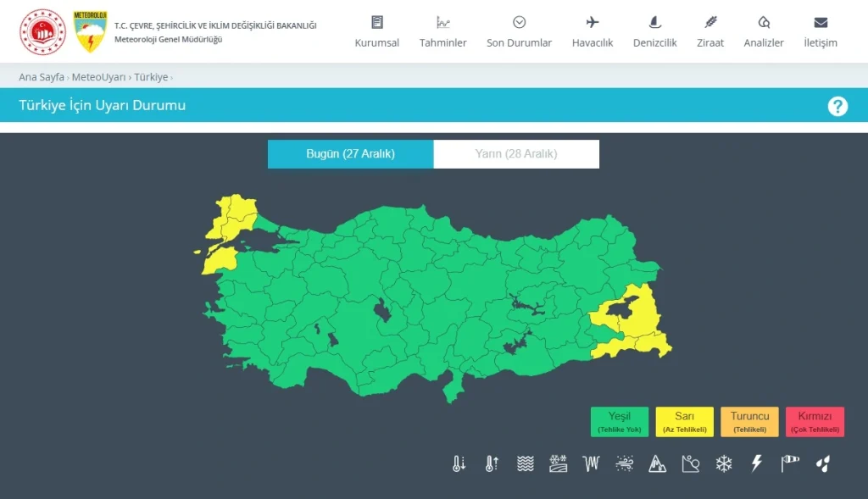The height and width of the screenshot is (499, 868).
Task: Filter by snowflake snow icon
Action: pyautogui.click(x=724, y=463)
